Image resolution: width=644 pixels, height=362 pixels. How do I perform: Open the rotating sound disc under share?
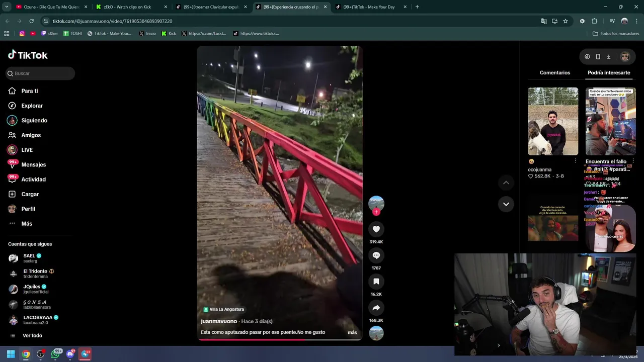click(376, 333)
